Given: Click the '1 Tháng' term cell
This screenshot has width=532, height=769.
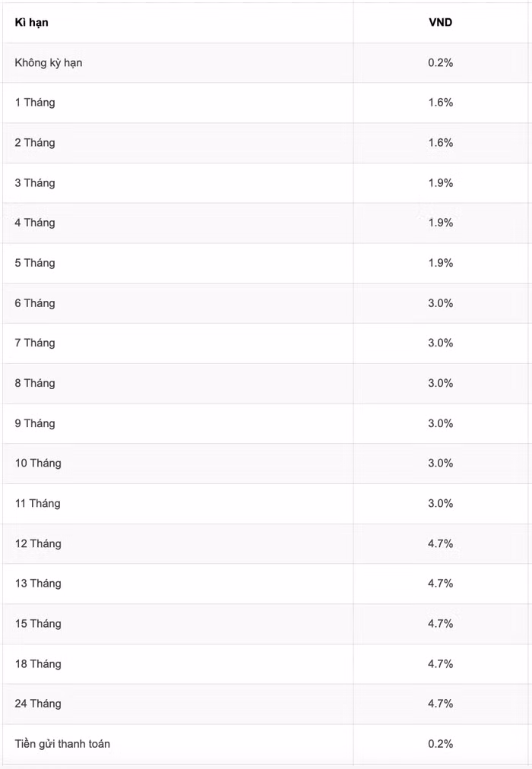Looking at the screenshot, I should point(35,103).
